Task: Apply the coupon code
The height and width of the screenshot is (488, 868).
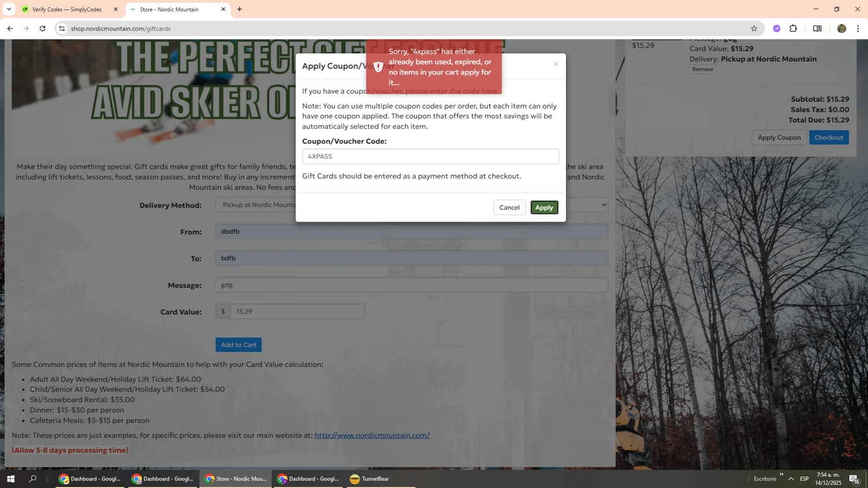Action: click(544, 207)
